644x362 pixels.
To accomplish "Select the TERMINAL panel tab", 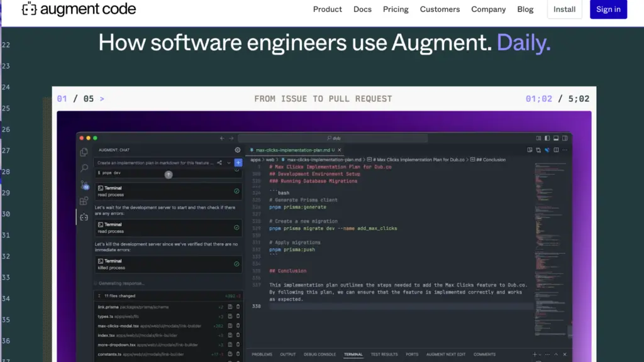I will [x=353, y=354].
